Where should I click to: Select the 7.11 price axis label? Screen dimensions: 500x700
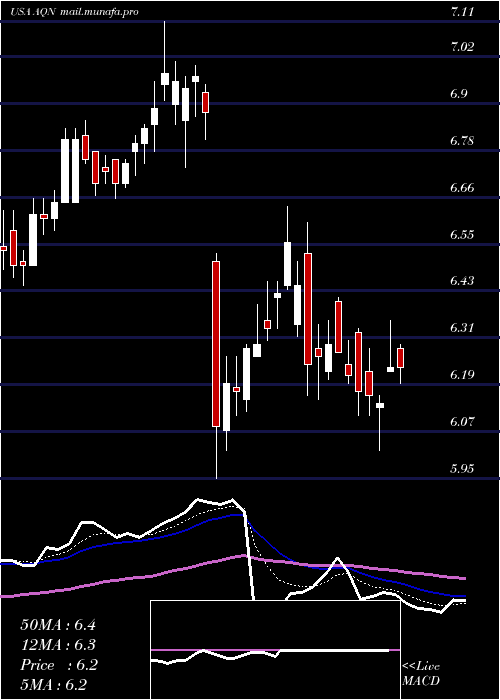pyautogui.click(x=462, y=12)
